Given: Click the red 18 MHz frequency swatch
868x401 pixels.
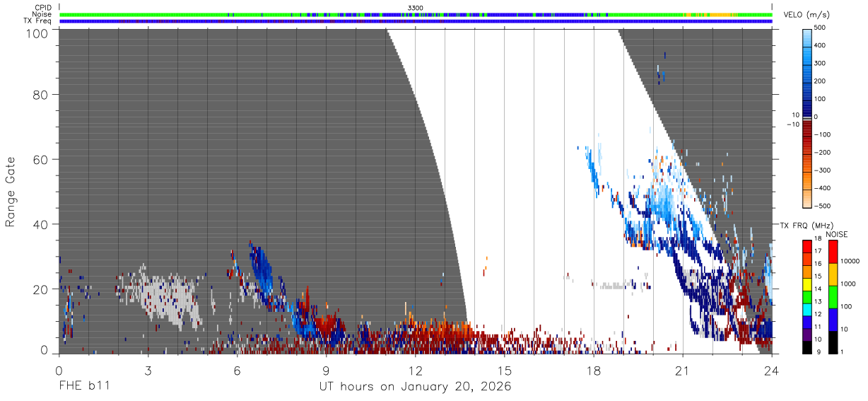Looking at the screenshot, I should tap(807, 245).
